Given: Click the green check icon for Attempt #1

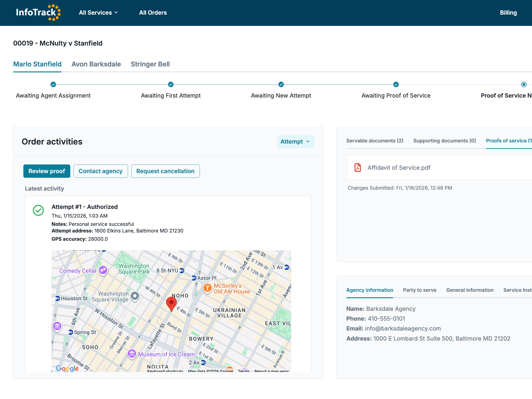Looking at the screenshot, I should click(x=38, y=210).
